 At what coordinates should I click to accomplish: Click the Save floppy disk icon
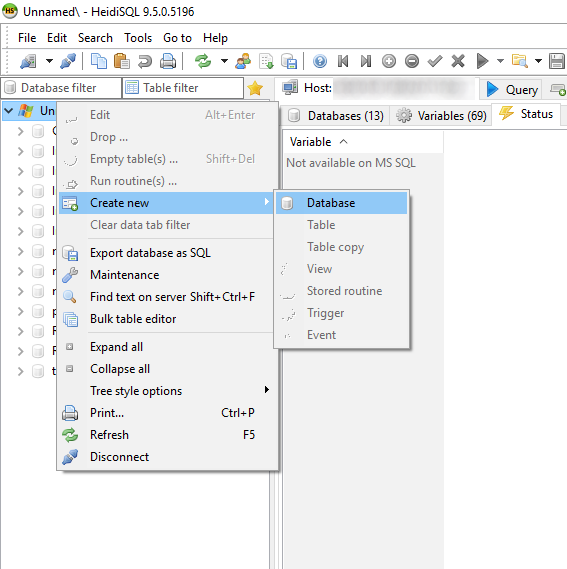point(557,61)
